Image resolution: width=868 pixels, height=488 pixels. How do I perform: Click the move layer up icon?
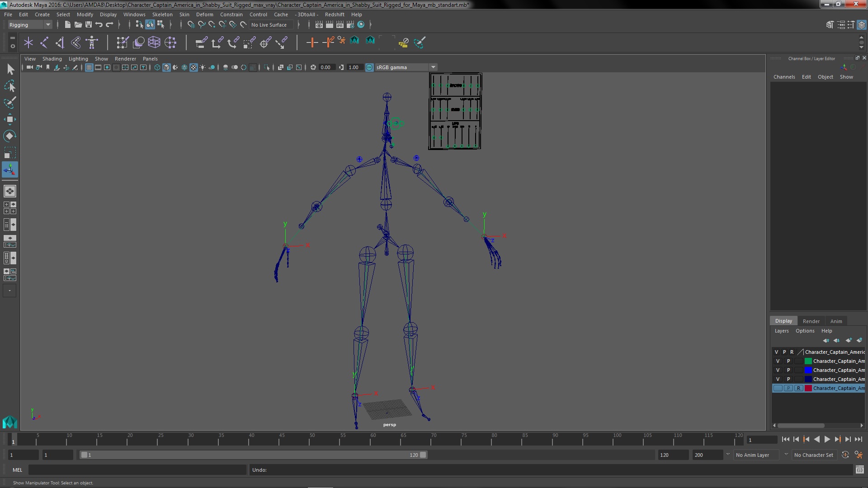pyautogui.click(x=826, y=340)
